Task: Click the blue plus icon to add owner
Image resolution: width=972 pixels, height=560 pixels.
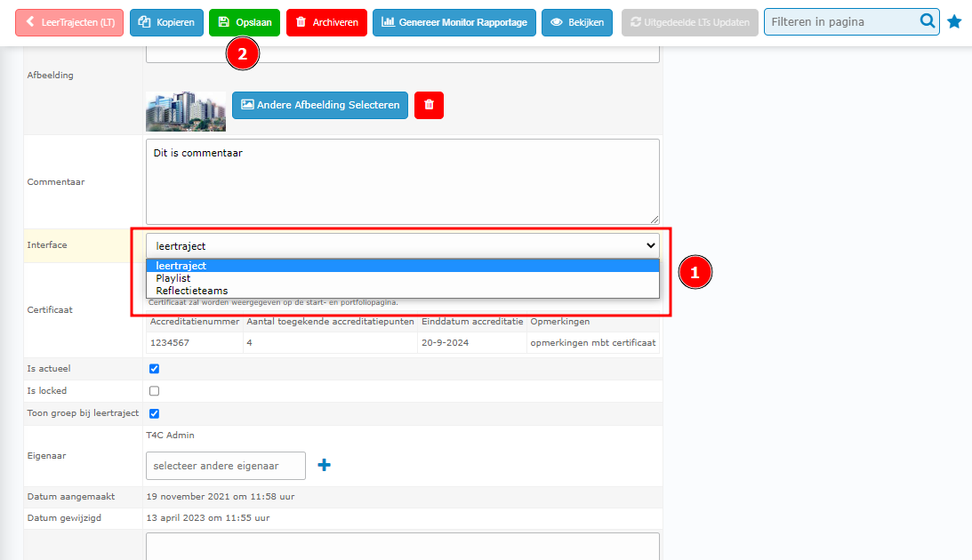Action: point(325,465)
